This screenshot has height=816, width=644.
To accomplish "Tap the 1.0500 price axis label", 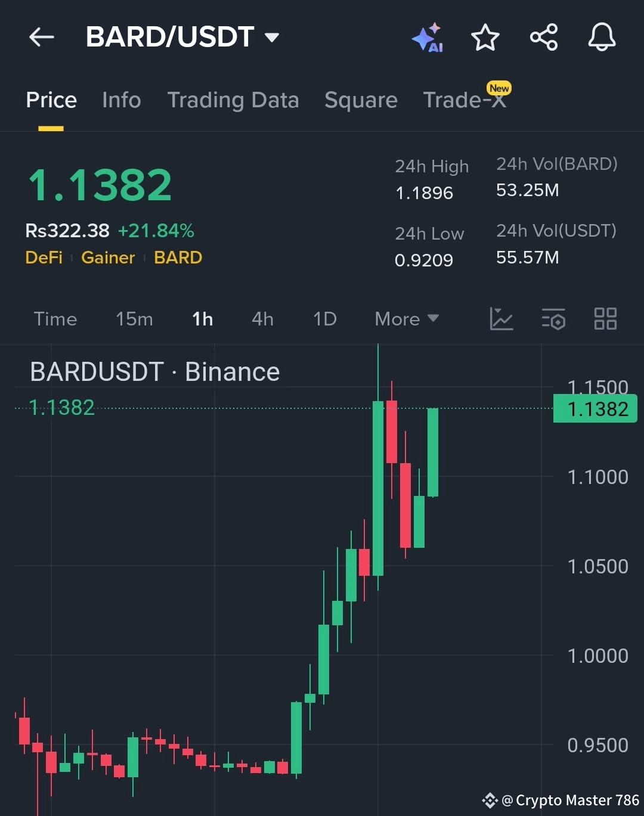I will 597,566.
